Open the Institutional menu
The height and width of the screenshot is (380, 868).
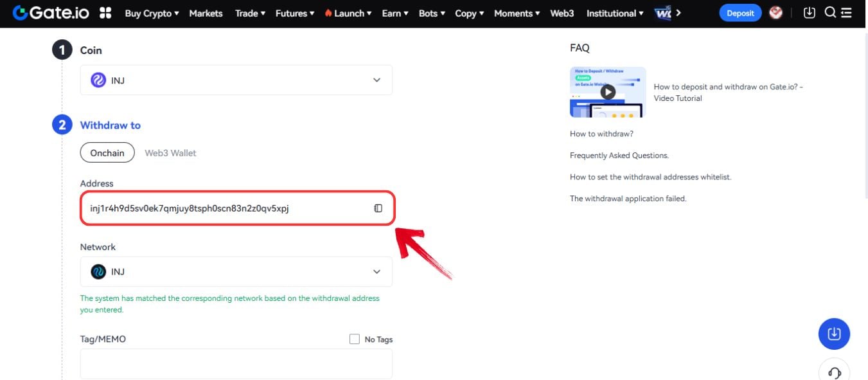click(615, 13)
